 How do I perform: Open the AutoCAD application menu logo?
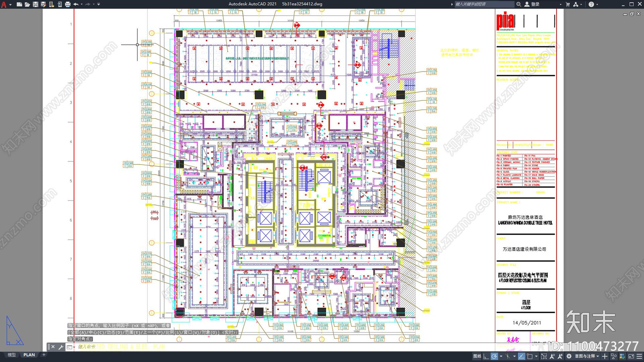(x=4, y=4)
